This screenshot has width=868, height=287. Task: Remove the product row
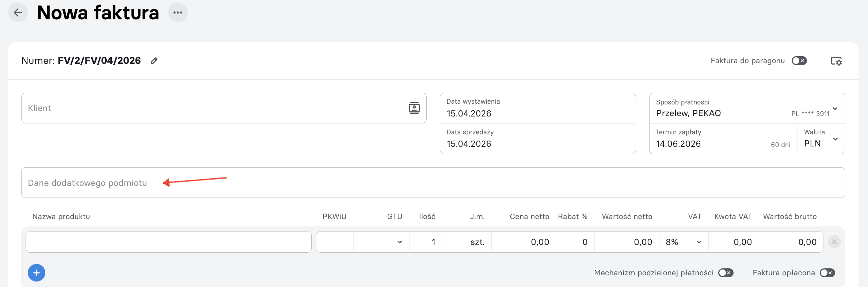click(x=834, y=242)
